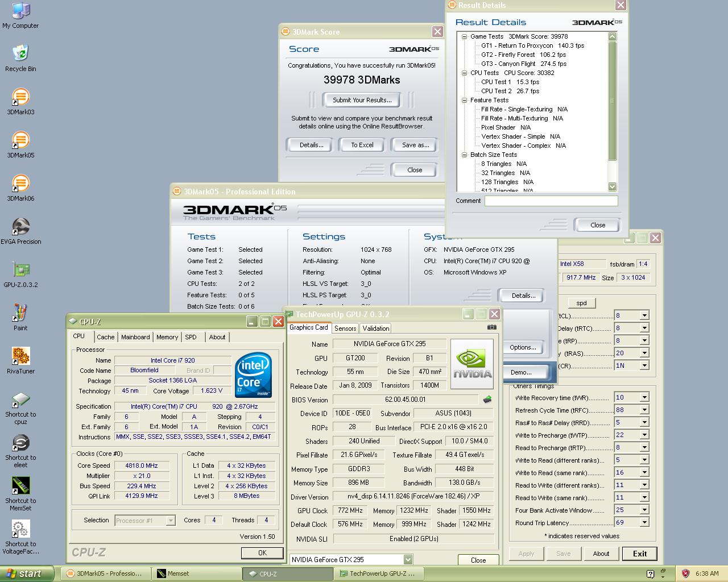Click the security shield tray icon
728x582 pixels.
685,573
